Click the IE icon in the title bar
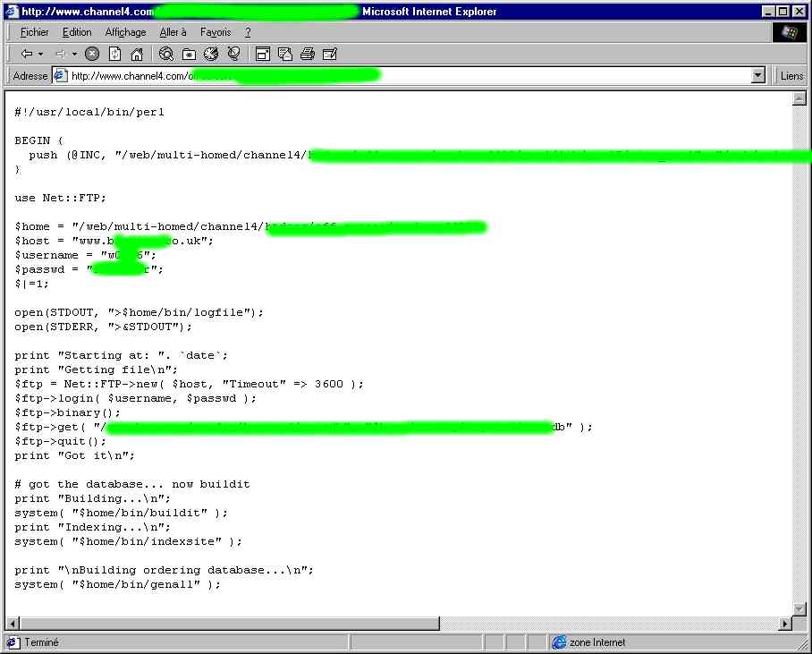Image resolution: width=812 pixels, height=654 pixels. click(12, 11)
